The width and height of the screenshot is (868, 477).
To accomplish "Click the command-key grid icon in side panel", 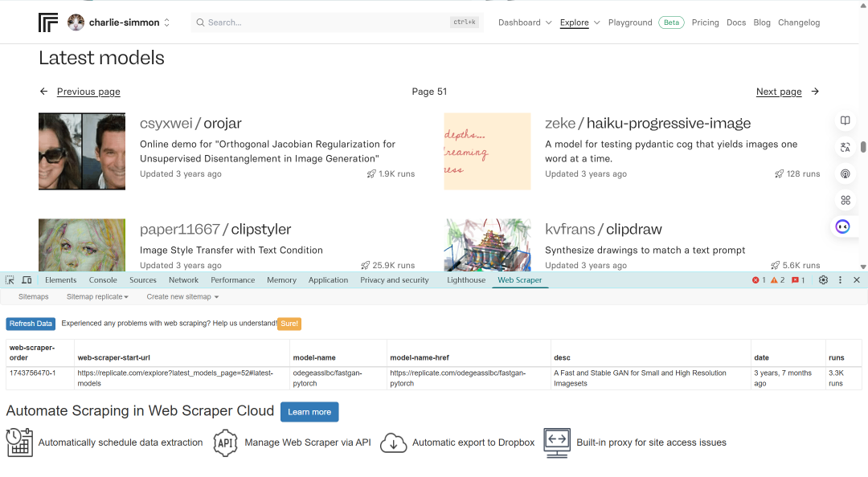I will [845, 200].
